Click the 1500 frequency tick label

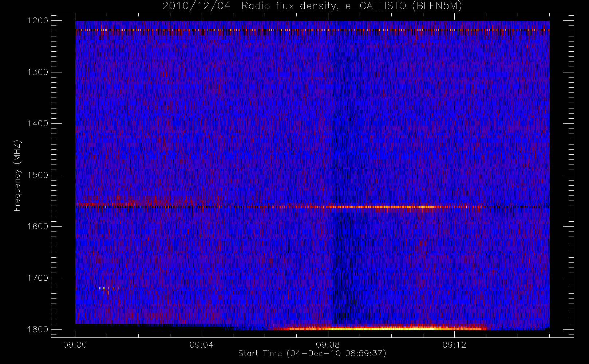click(38, 175)
